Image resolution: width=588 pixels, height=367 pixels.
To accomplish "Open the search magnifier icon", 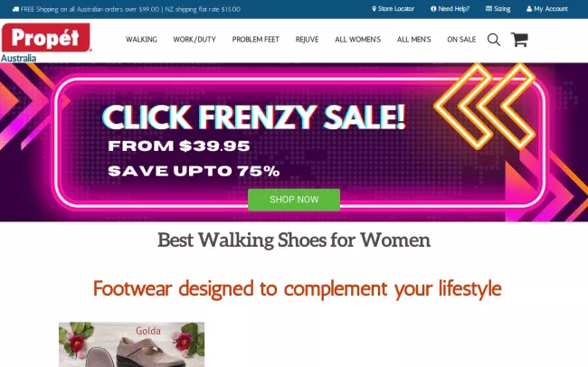I will click(494, 40).
